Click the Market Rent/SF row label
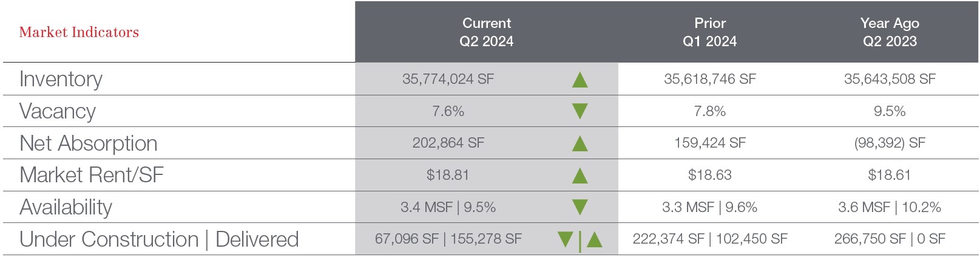This screenshot has width=980, height=257. (92, 175)
